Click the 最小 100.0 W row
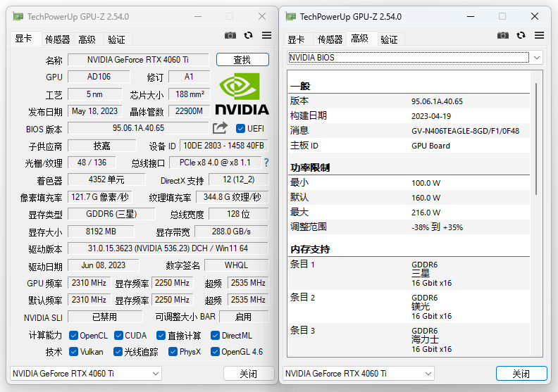This screenshot has height=392, width=558. point(409,183)
